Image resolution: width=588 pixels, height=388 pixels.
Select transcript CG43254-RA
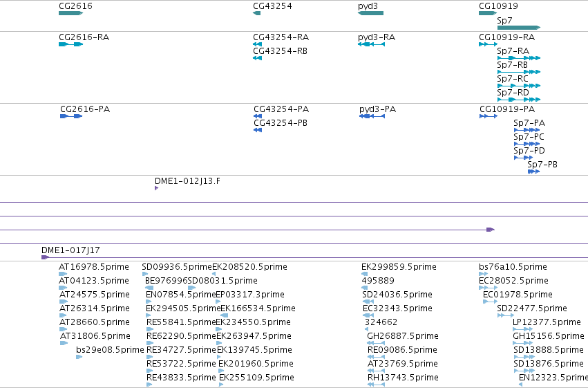(257, 44)
